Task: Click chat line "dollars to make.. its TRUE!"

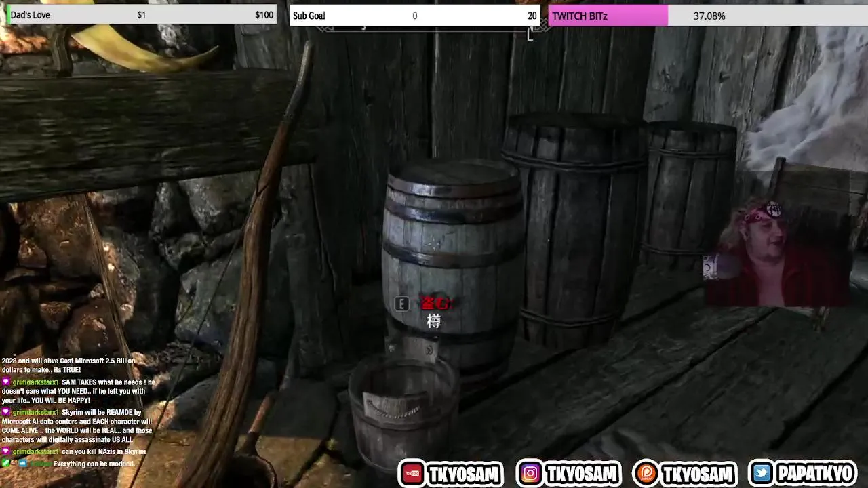Action: coord(41,370)
